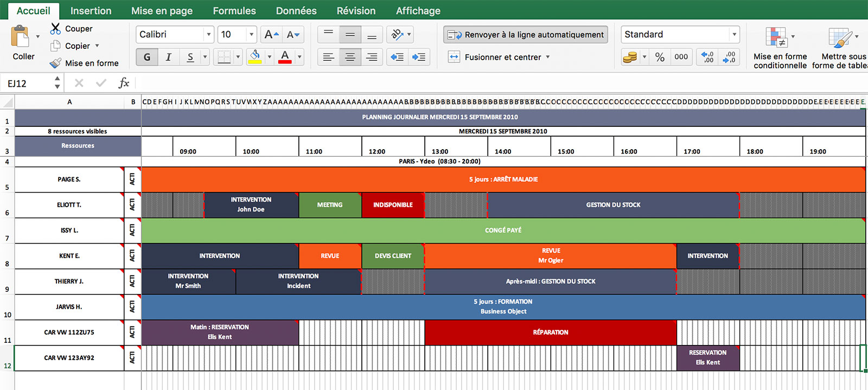Toggle center horizontal alignment

(350, 57)
